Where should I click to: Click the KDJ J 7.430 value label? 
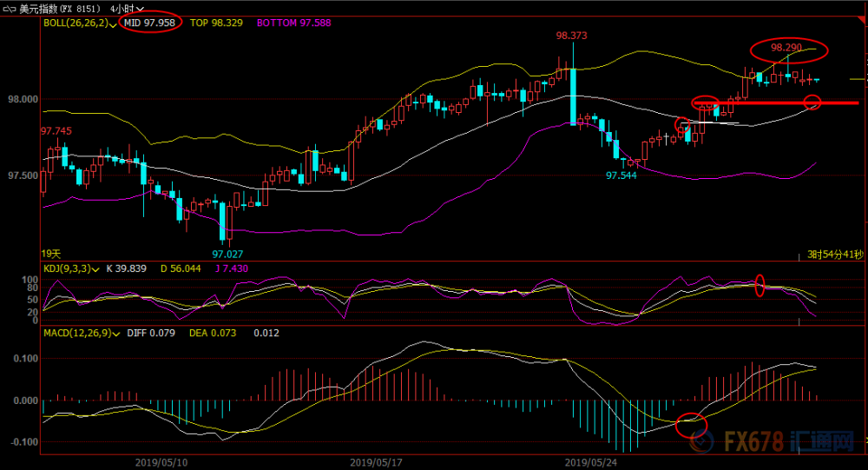coord(232,268)
